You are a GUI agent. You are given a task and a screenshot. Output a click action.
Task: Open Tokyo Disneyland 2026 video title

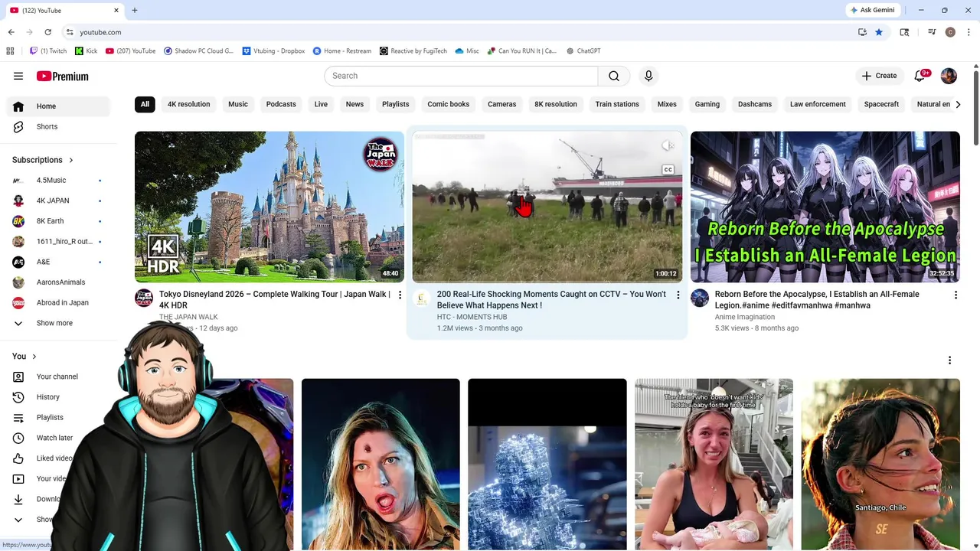[274, 299]
